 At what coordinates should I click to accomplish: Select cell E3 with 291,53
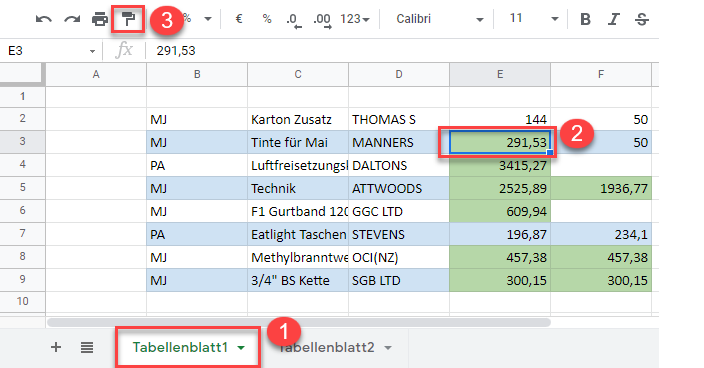click(x=500, y=142)
